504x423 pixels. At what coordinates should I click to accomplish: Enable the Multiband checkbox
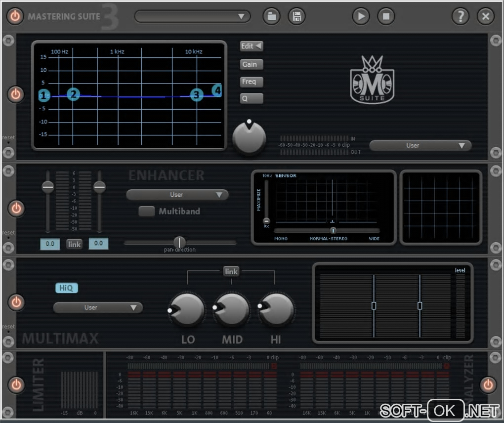[147, 211]
